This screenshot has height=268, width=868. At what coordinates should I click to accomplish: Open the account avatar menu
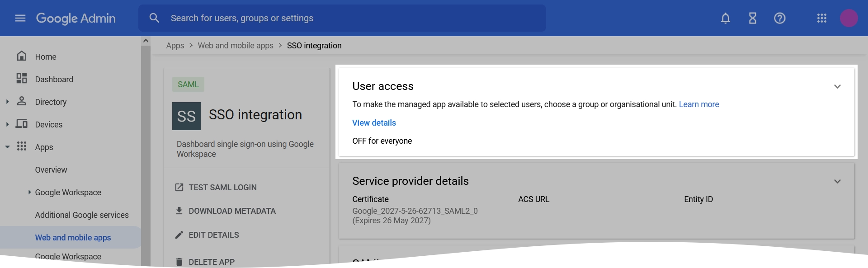[849, 18]
